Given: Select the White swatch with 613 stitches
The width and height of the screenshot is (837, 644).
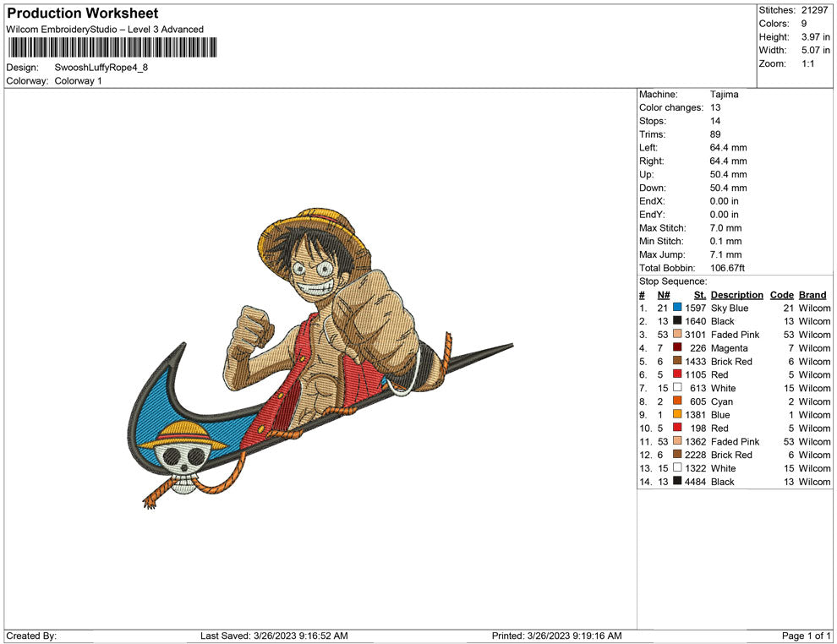Looking at the screenshot, I should point(677,387).
